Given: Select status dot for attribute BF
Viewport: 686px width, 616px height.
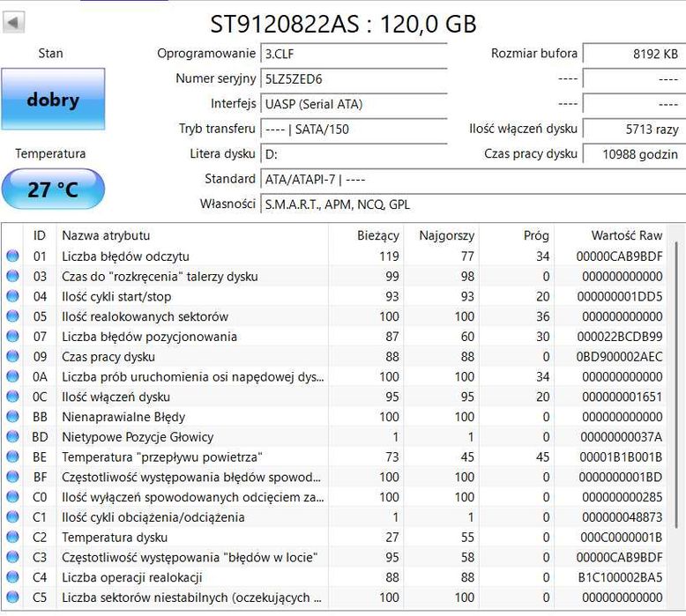Looking at the screenshot, I should [x=12, y=477].
